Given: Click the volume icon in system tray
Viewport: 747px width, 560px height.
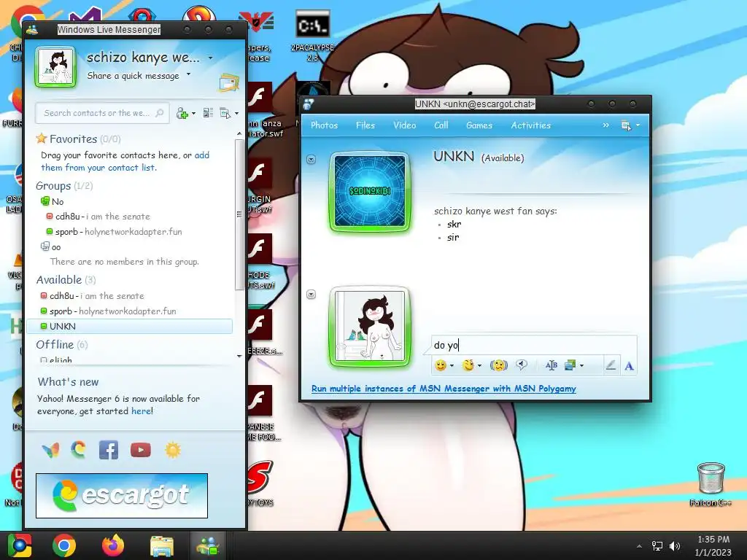Looking at the screenshot, I should click(675, 546).
